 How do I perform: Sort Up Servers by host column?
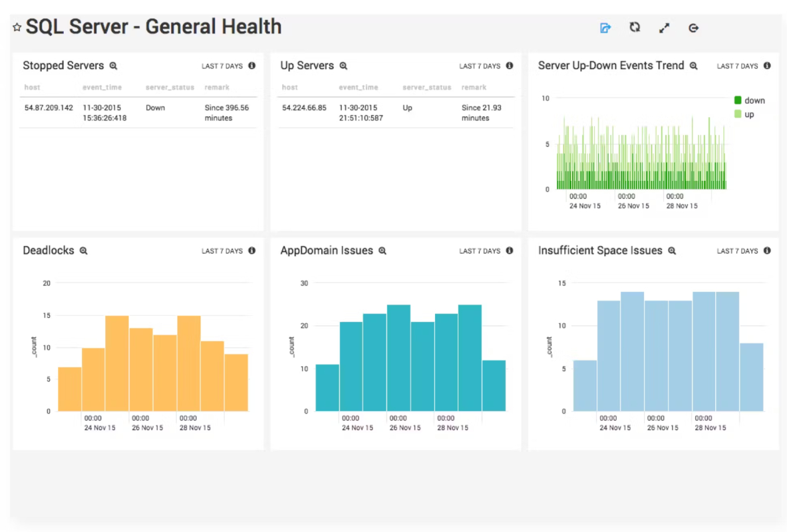[289, 87]
